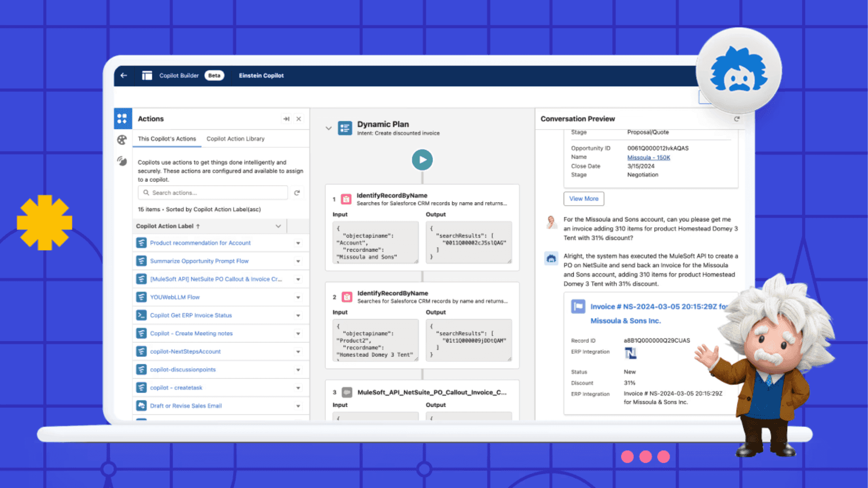Screen dimensions: 868x488
Task: Click the Beta badge
Action: tap(214, 75)
